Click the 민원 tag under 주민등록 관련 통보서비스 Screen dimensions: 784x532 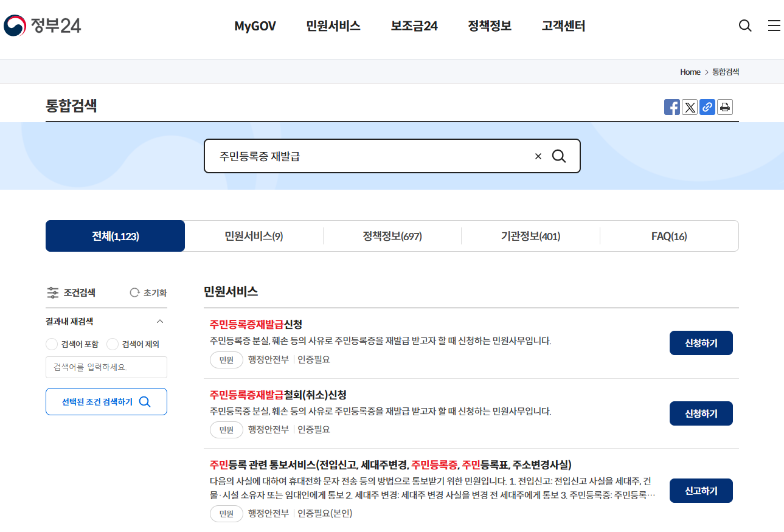coord(226,514)
